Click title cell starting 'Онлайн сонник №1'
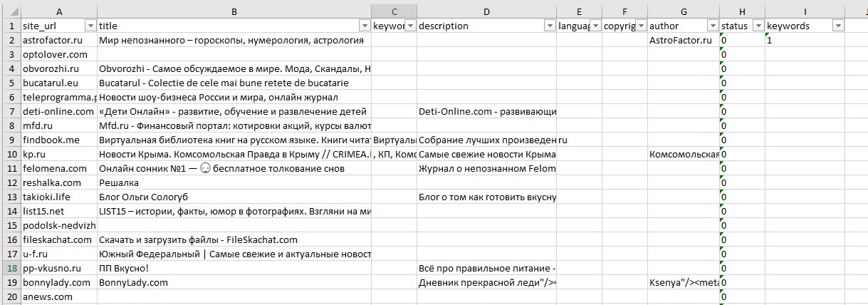The width and height of the screenshot is (868, 305). (234, 168)
